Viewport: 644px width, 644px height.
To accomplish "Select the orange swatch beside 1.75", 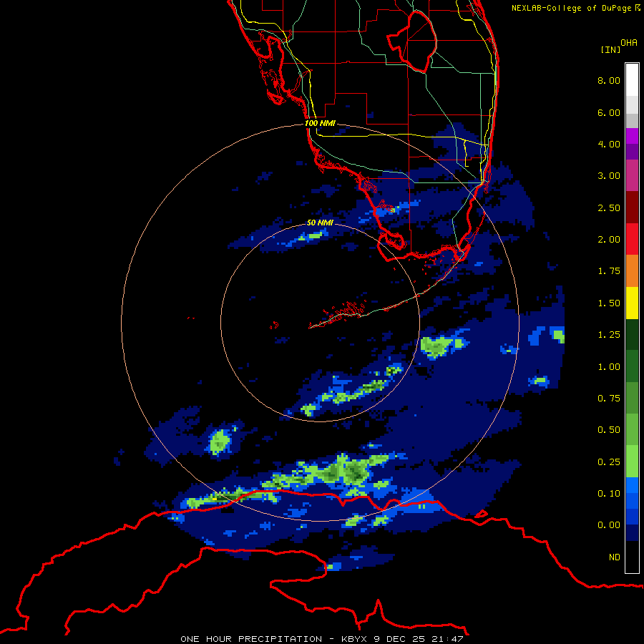I will coord(632,271).
